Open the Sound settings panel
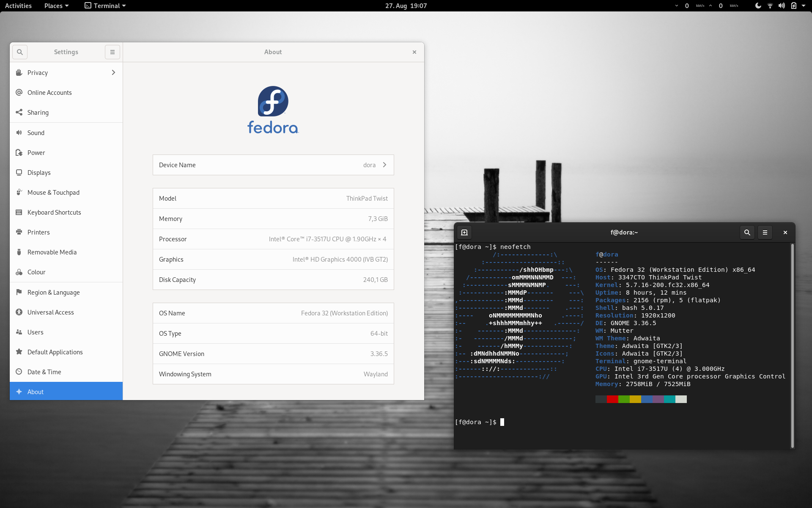812x508 pixels. pos(36,133)
